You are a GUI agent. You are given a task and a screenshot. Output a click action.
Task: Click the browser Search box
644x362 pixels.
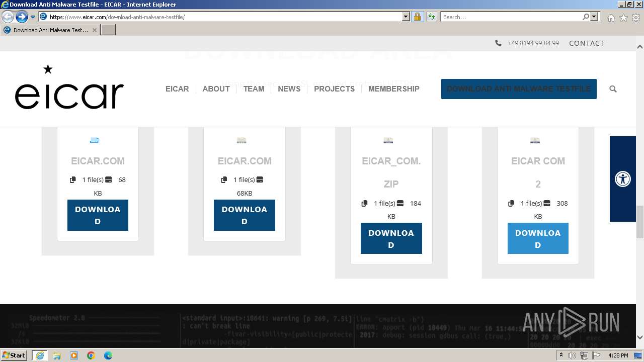tap(511, 17)
